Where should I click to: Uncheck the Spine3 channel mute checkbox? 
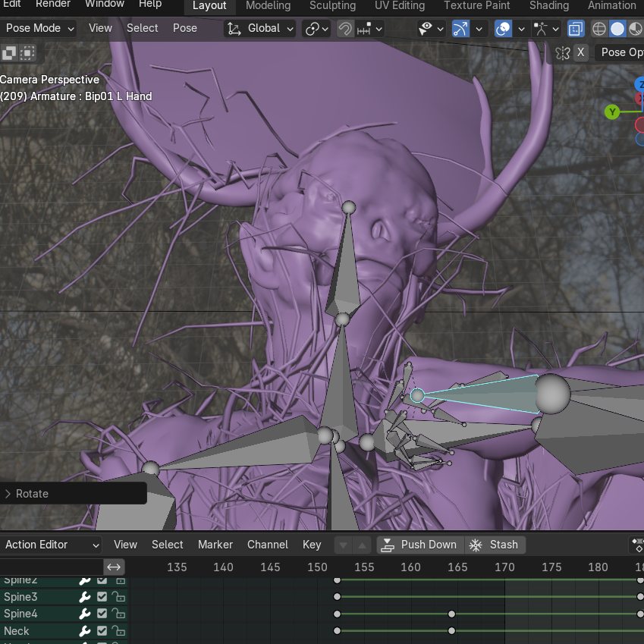(102, 597)
